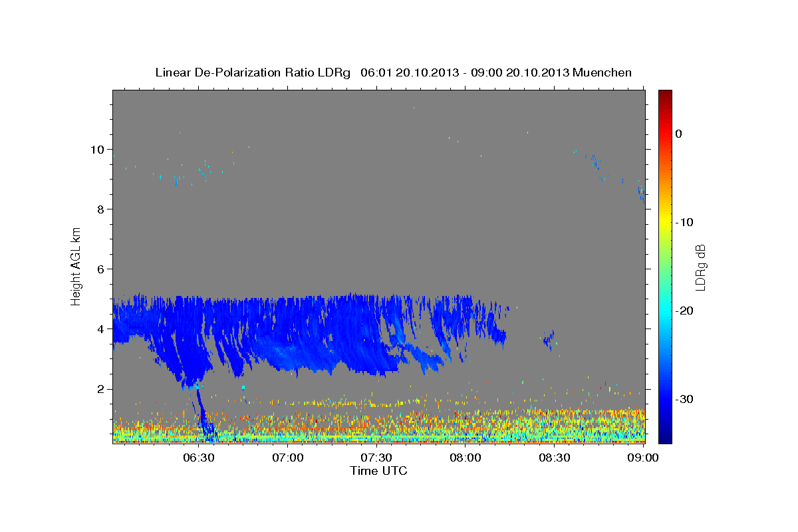This screenshot has width=798, height=532.
Task: Click the 06:30 time tick label
Action: pos(199,458)
